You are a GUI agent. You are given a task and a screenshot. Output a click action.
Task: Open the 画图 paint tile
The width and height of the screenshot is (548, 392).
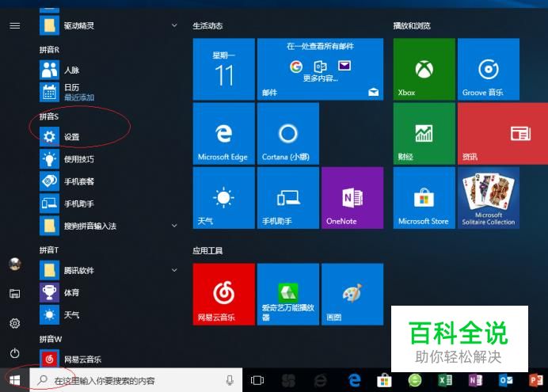[x=352, y=294]
